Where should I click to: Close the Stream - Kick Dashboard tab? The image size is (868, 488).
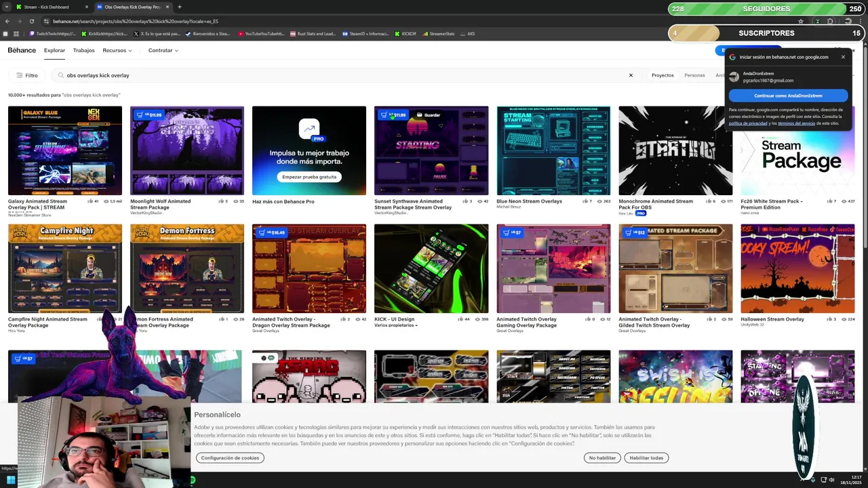pyautogui.click(x=87, y=7)
